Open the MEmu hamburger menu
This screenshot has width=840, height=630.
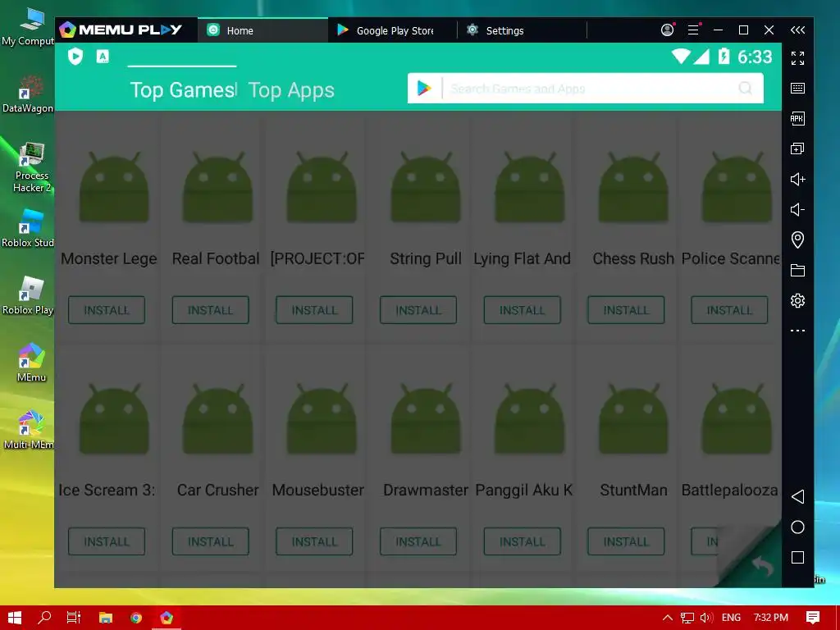pos(693,30)
